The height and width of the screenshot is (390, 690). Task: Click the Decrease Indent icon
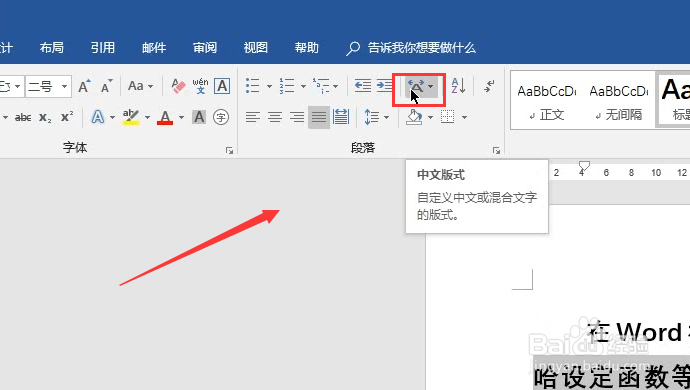[363, 86]
